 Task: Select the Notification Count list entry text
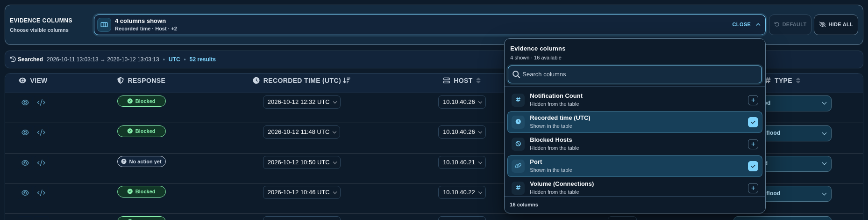[x=556, y=96]
